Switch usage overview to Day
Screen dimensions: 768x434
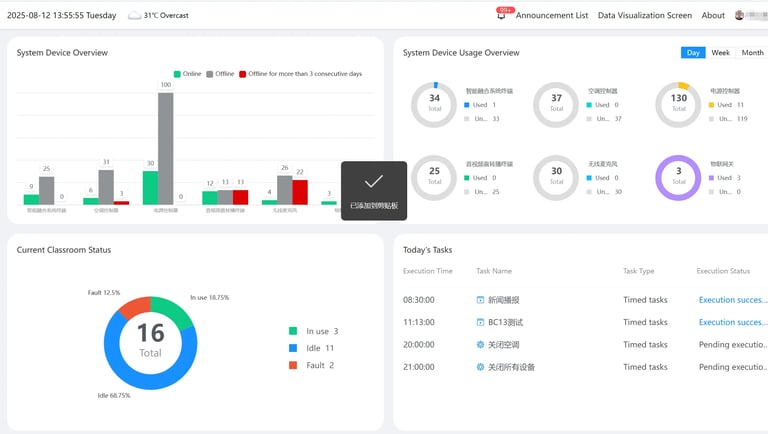click(693, 53)
